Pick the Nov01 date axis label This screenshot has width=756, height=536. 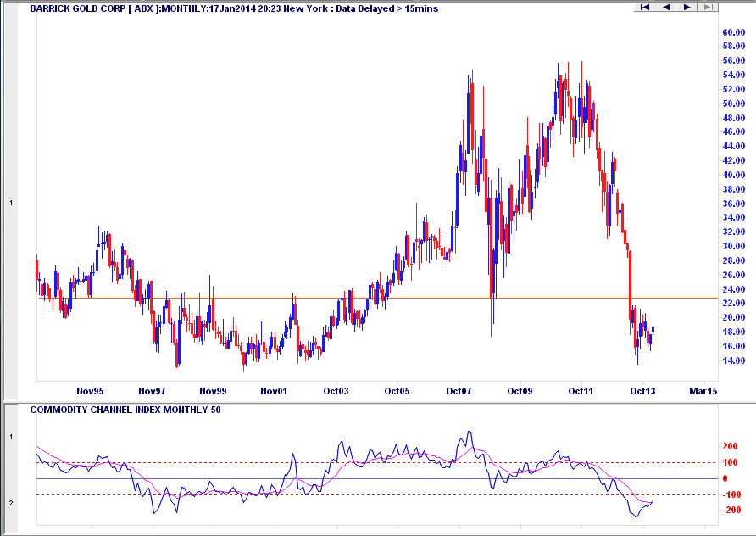(x=274, y=391)
